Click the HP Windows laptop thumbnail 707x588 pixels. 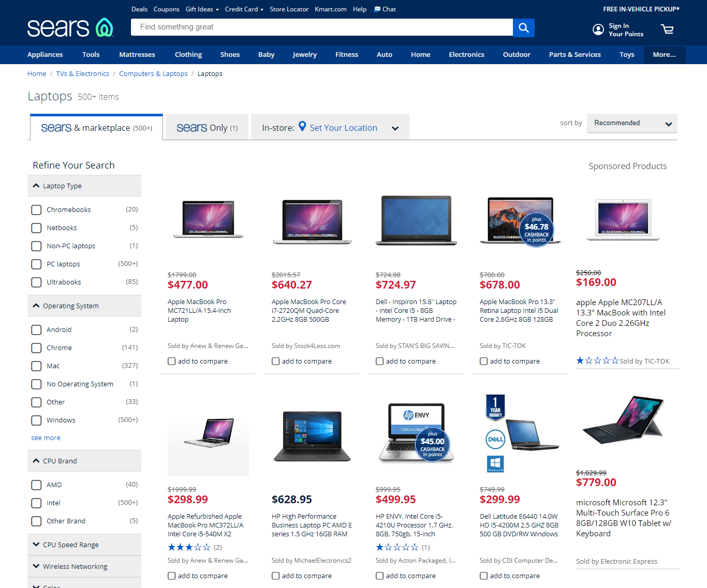(x=312, y=436)
